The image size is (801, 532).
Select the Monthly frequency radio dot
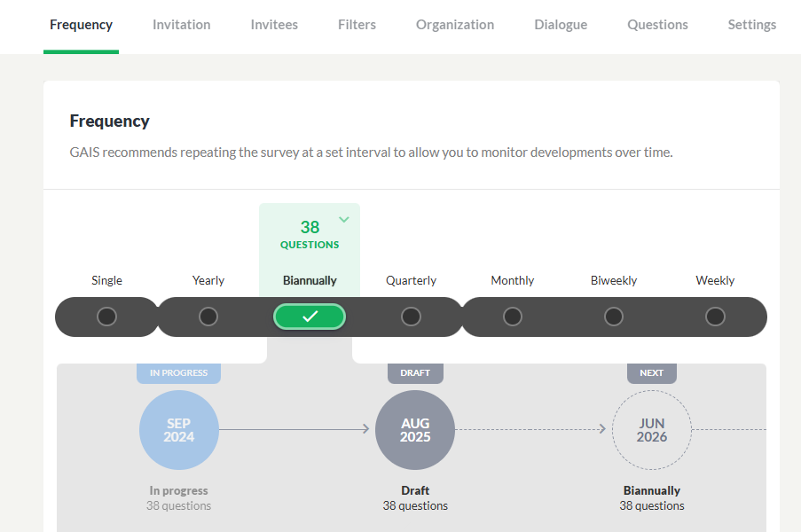tap(513, 317)
